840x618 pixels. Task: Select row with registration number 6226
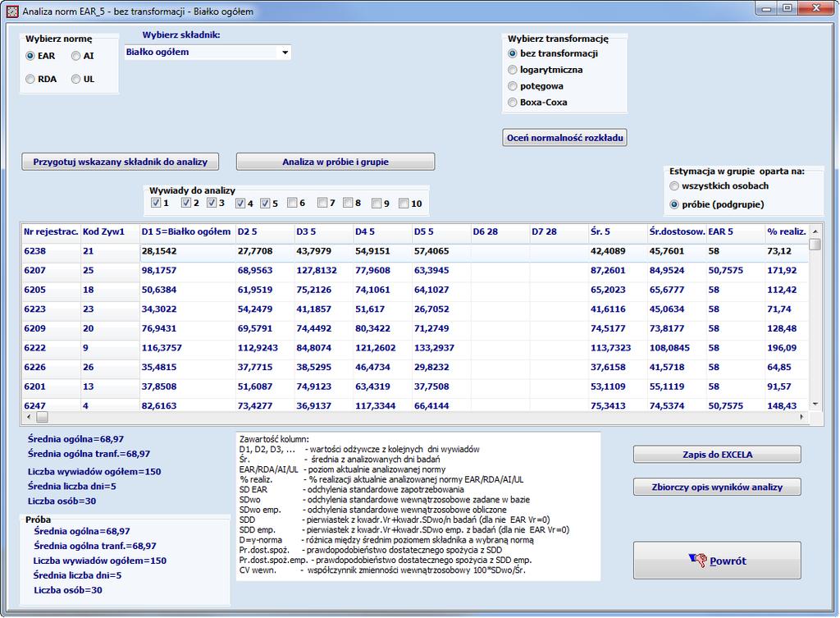415,367
